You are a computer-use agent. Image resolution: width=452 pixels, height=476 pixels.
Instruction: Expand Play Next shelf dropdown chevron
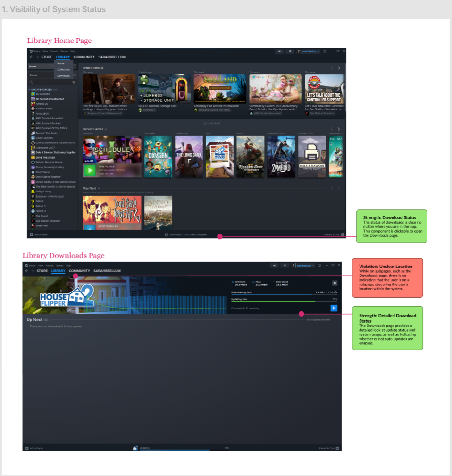pyautogui.click(x=99, y=189)
